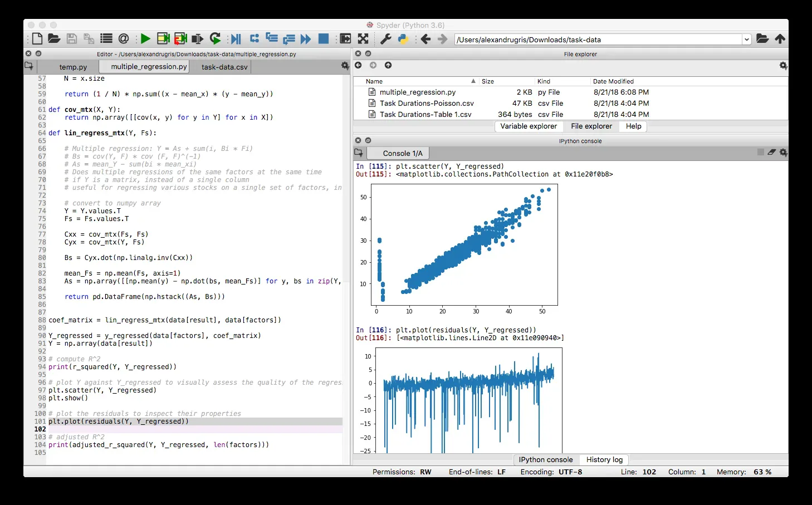Open the Variable explorer tab
The image size is (812, 505).
[x=529, y=126]
